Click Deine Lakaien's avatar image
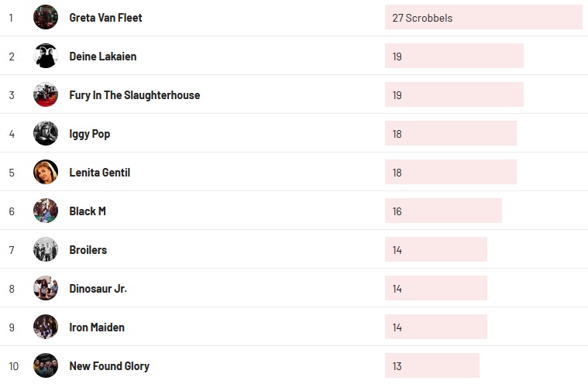This screenshot has height=384, width=588. pyautogui.click(x=46, y=56)
